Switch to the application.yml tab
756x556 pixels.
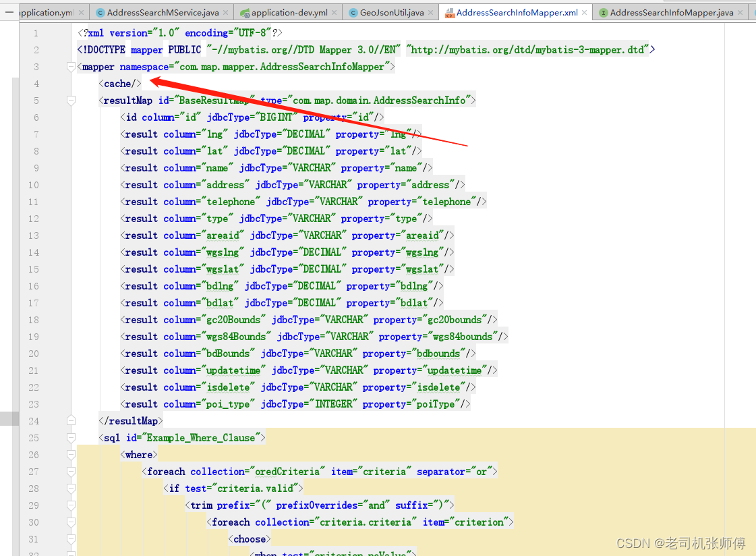(x=47, y=12)
